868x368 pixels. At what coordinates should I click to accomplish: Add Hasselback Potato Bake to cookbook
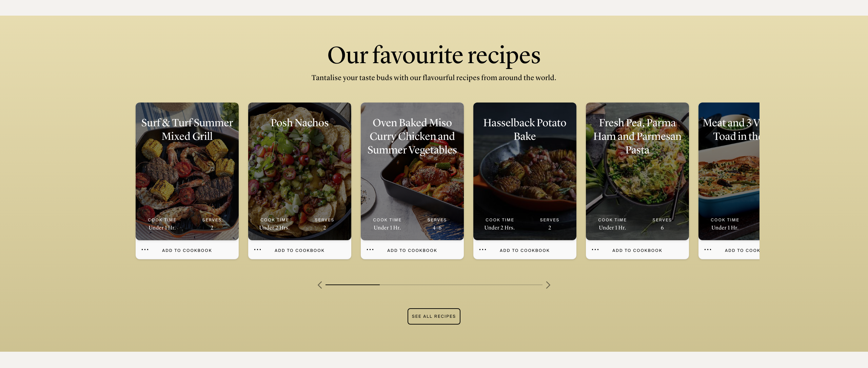[525, 251]
